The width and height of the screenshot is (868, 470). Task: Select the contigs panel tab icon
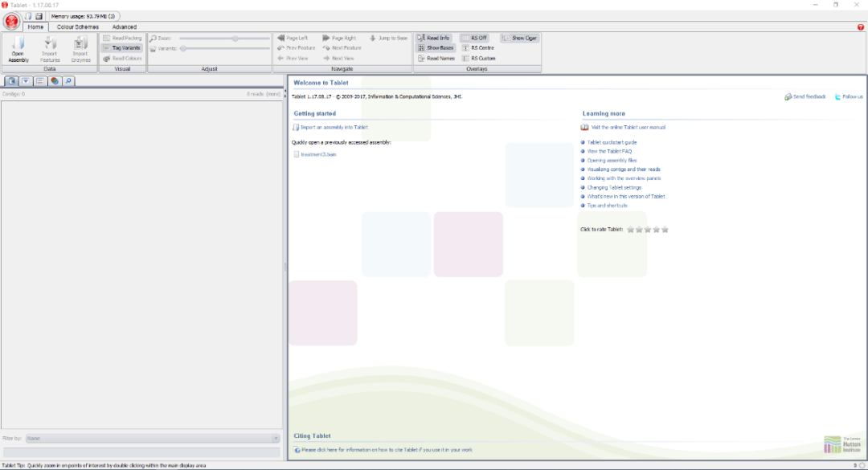coord(11,81)
